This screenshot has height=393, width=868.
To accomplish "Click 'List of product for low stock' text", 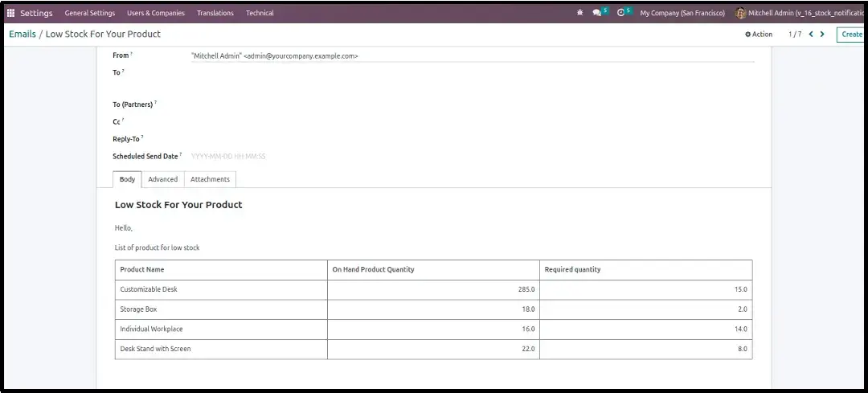I will coord(158,248).
